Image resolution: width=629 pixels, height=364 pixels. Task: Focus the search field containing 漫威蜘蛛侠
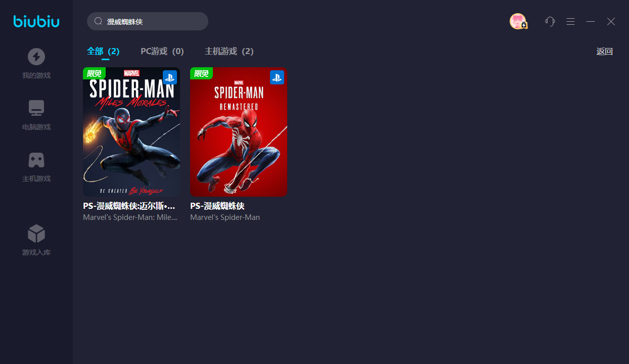[x=148, y=21]
